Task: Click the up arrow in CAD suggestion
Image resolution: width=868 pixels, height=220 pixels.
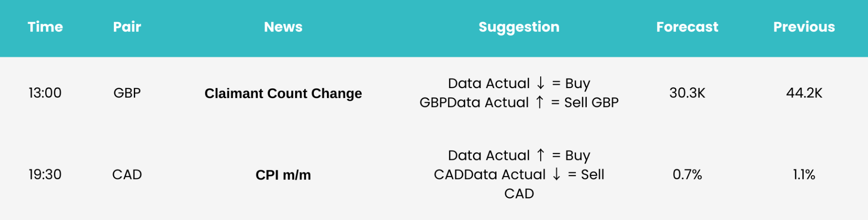Action: (x=541, y=155)
